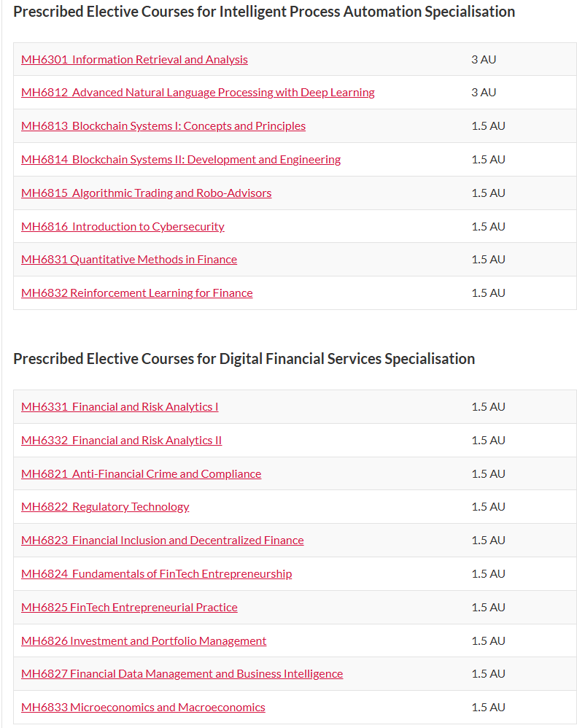Image resolution: width=577 pixels, height=728 pixels.
Task: Open MH6833 Microeconomics and Macroeconomics course
Action: click(143, 707)
